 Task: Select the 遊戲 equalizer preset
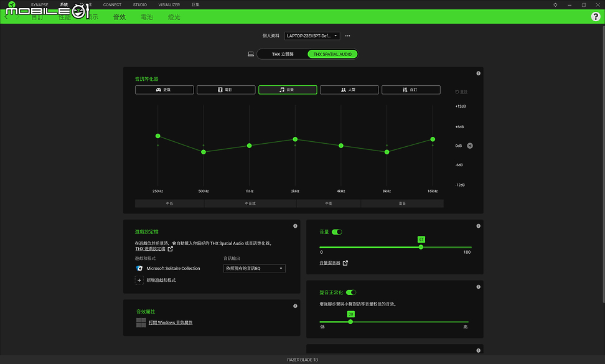tap(164, 90)
